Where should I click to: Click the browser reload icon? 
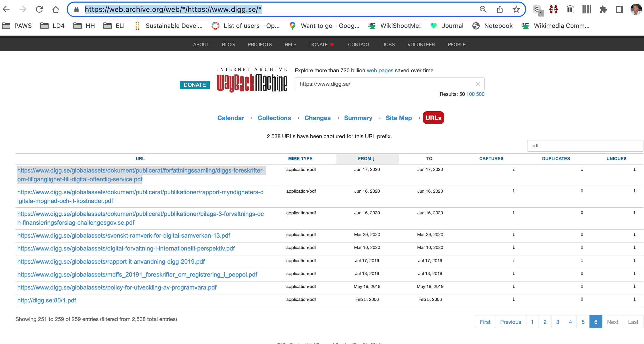[x=39, y=10]
